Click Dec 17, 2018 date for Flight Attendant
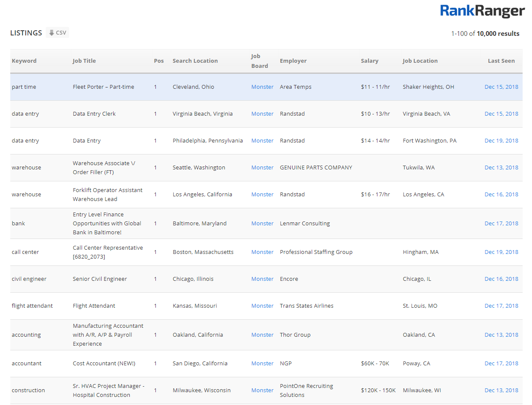This screenshot has height=405, width=532. (501, 306)
